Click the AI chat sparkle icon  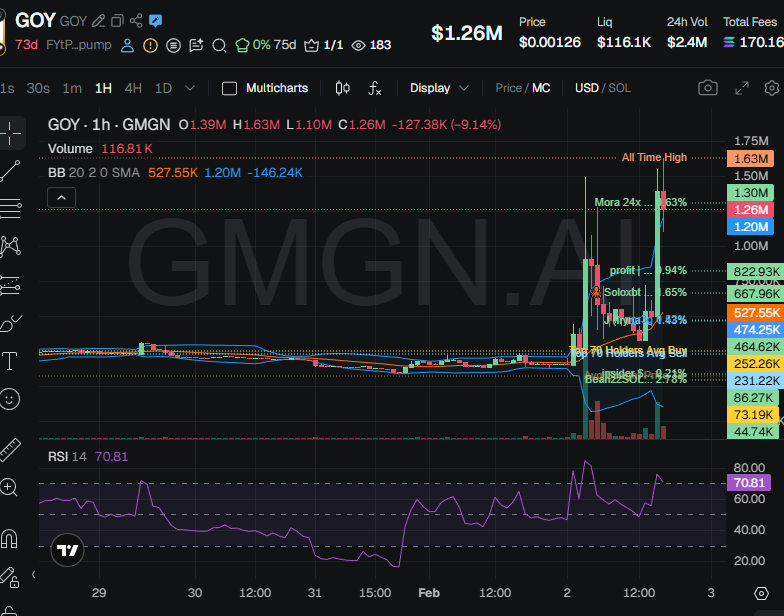click(x=196, y=46)
